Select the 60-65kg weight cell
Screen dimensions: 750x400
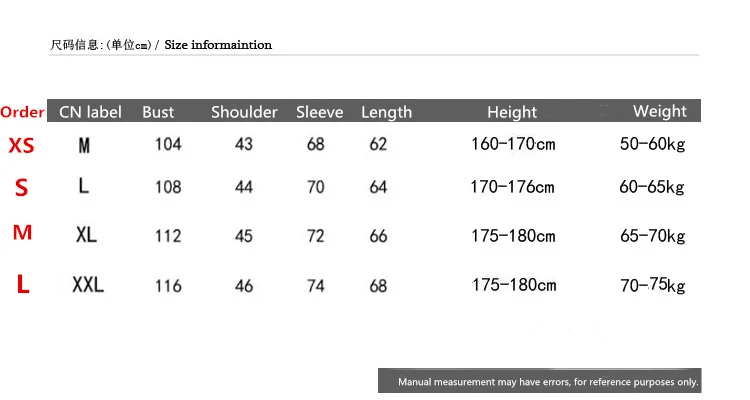click(x=652, y=187)
